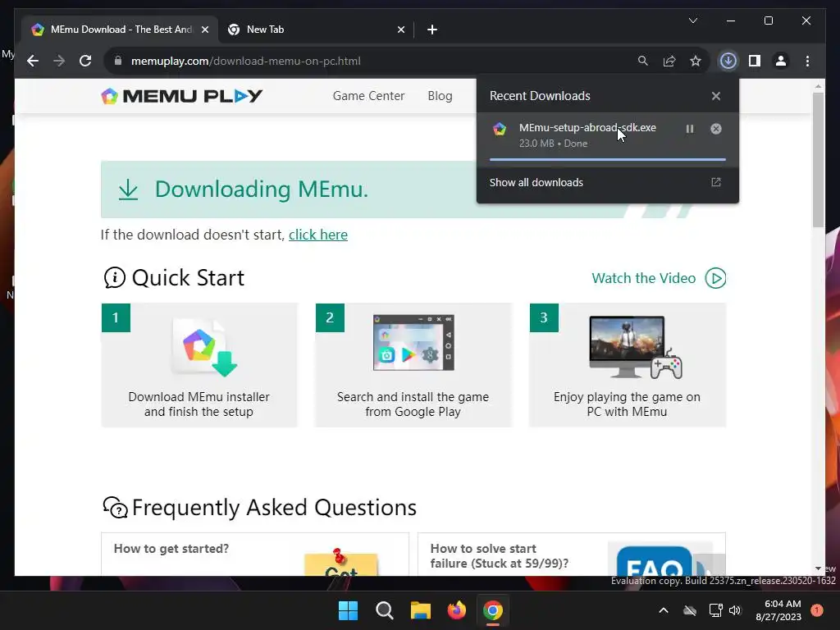Show hidden system tray icons
Screen dimensions: 840x630
(663, 610)
